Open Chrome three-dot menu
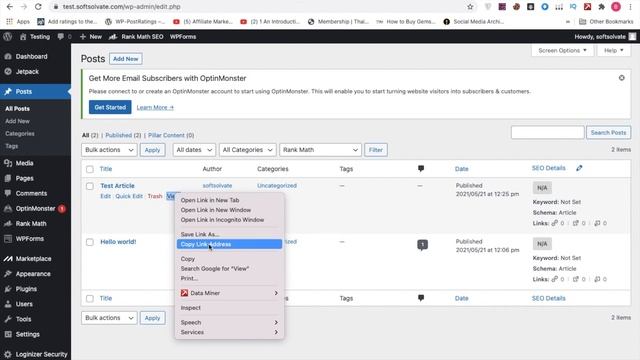This screenshot has width=640, height=360. click(630, 7)
